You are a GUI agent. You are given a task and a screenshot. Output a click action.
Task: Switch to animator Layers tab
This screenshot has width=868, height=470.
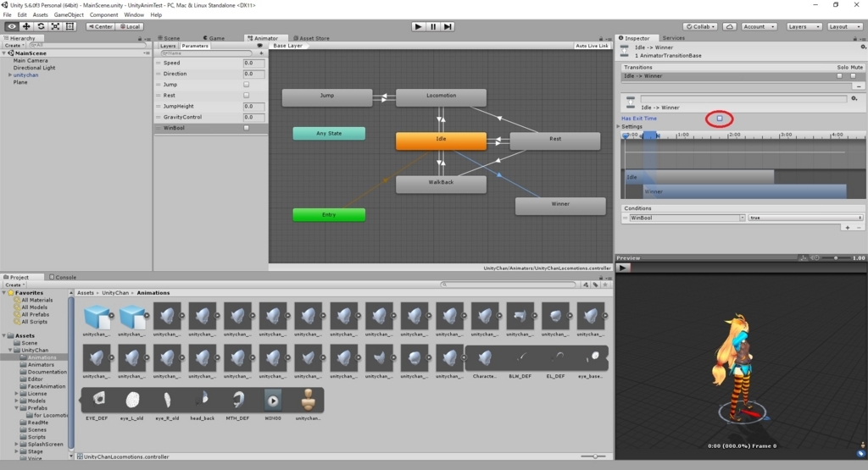(x=168, y=46)
